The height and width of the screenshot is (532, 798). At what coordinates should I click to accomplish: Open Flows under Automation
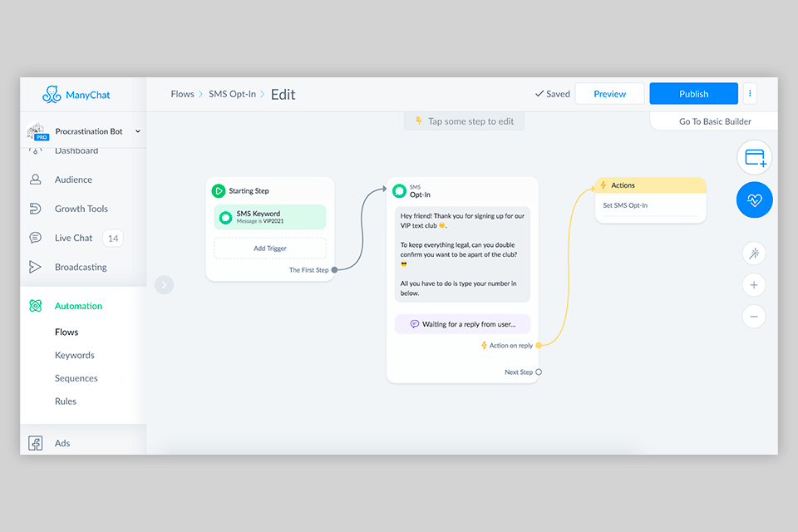pyautogui.click(x=66, y=332)
